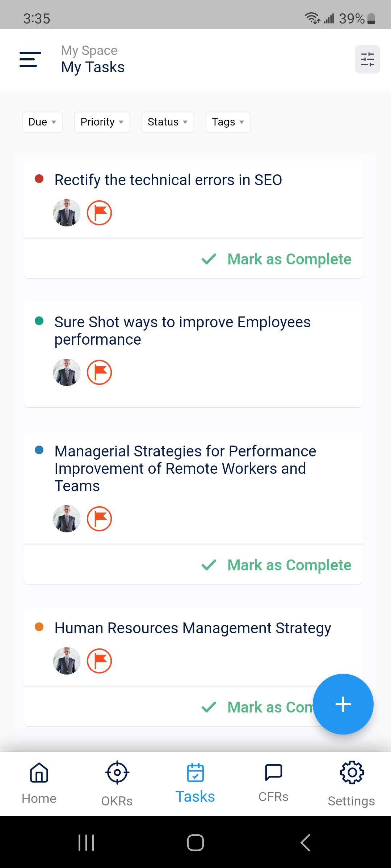
Task: Open Settings gear in bottom navigation
Action: pyautogui.click(x=352, y=784)
